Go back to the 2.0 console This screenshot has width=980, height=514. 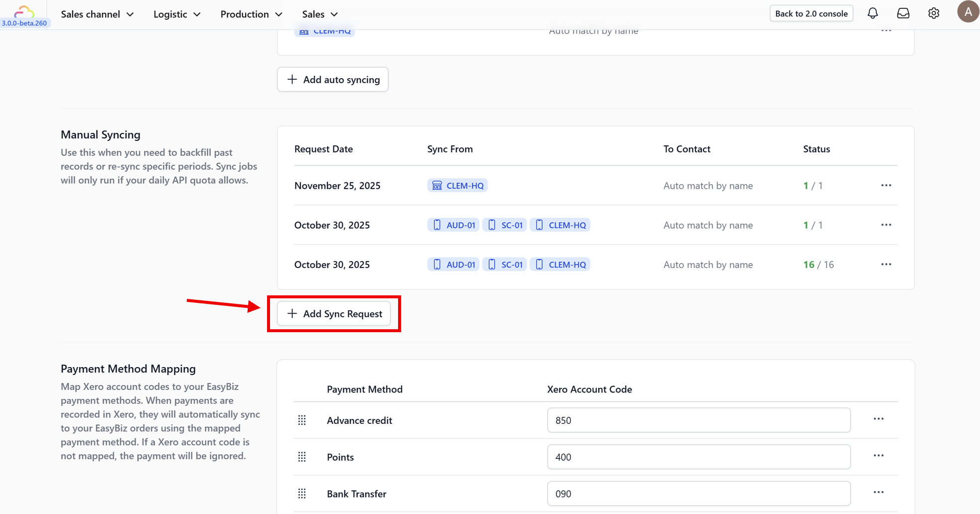click(811, 13)
